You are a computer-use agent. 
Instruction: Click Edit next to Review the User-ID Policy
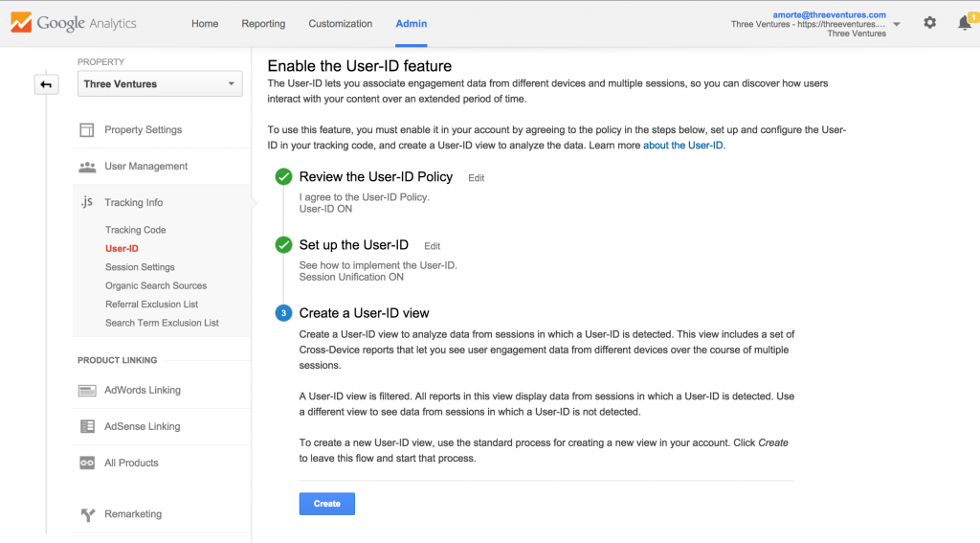coord(477,178)
